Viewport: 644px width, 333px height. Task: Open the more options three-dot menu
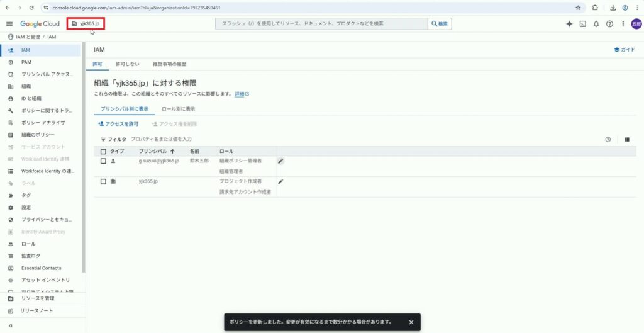pyautogui.click(x=622, y=24)
